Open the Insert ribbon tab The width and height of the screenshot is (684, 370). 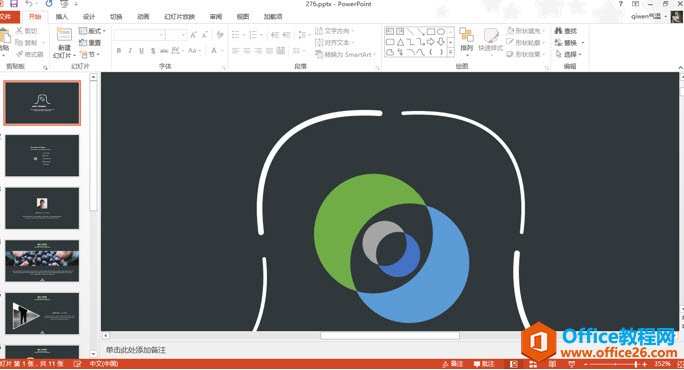click(62, 17)
